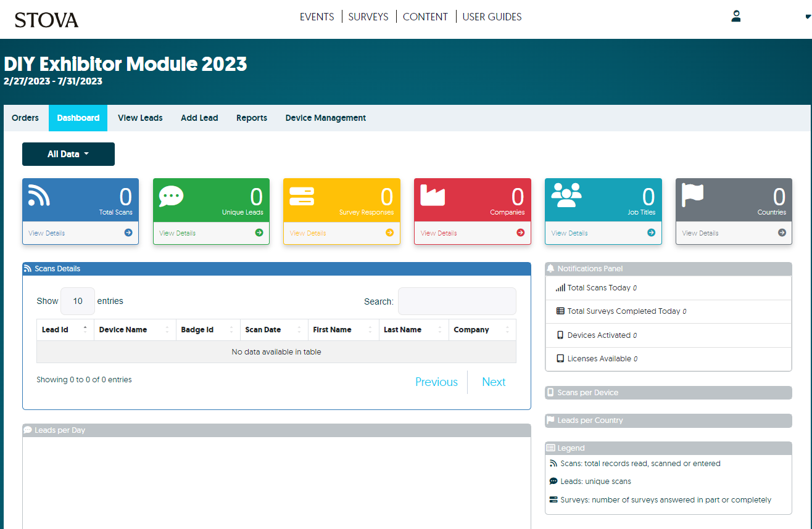812x529 pixels.
Task: Click the 'DIY Exhibitor Module 2023' title
Action: 125,64
